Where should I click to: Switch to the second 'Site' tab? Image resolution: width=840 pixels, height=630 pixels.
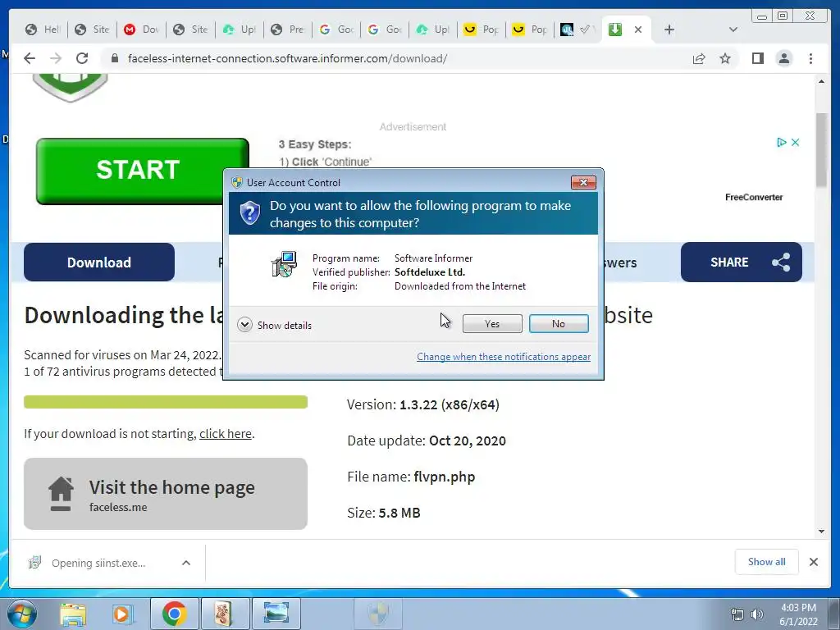(190, 30)
